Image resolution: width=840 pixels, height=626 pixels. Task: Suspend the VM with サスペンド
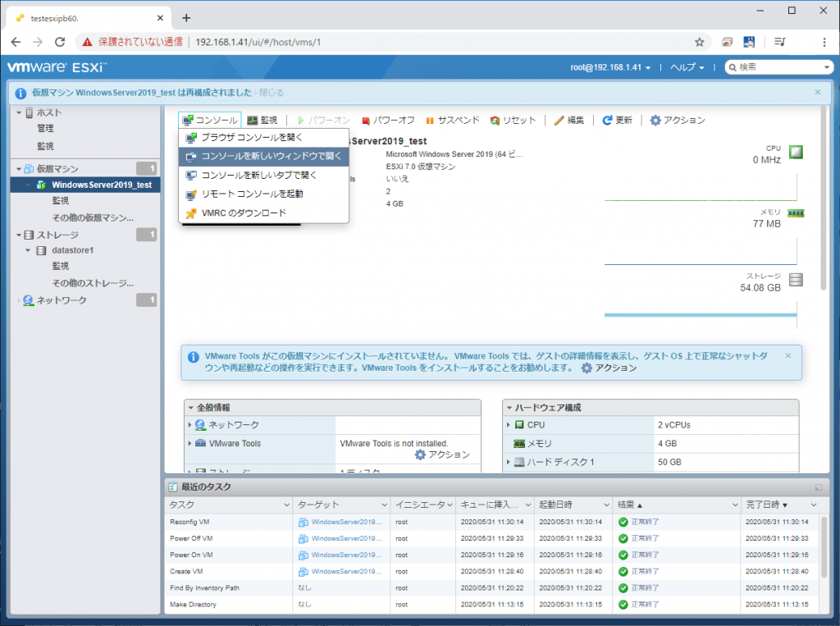453,120
